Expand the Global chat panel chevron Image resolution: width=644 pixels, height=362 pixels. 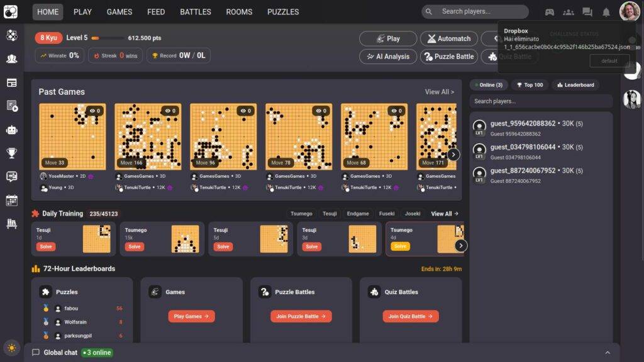pos(608,353)
